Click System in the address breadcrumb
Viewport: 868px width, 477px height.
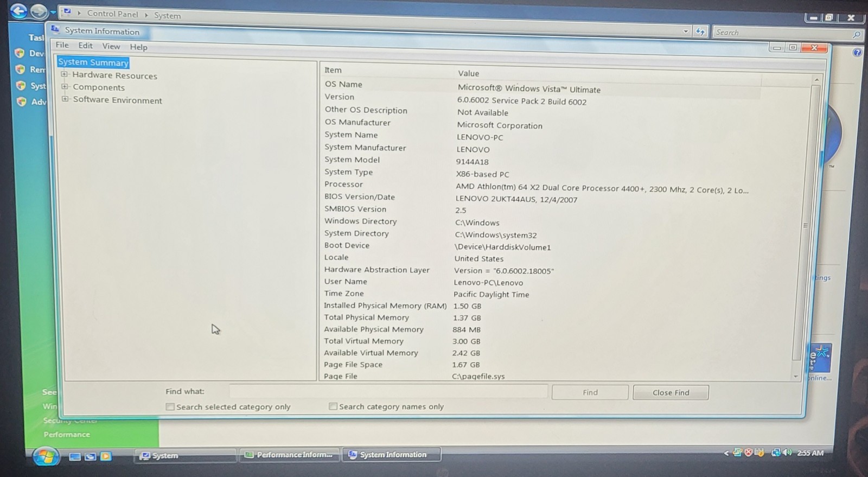168,15
